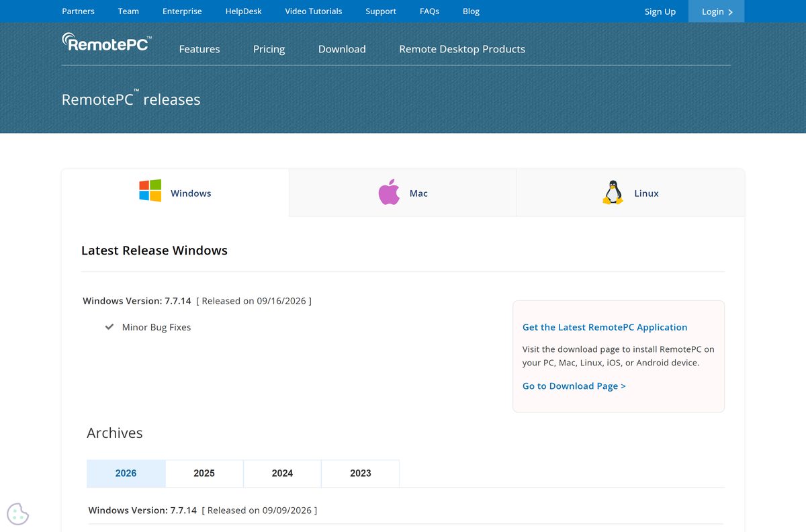This screenshot has width=806, height=532.
Task: Click the RemotePC releases heading
Action: click(131, 99)
